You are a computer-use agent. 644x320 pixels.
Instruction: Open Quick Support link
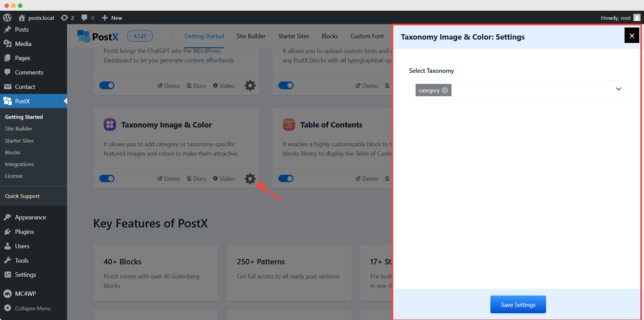(x=22, y=196)
